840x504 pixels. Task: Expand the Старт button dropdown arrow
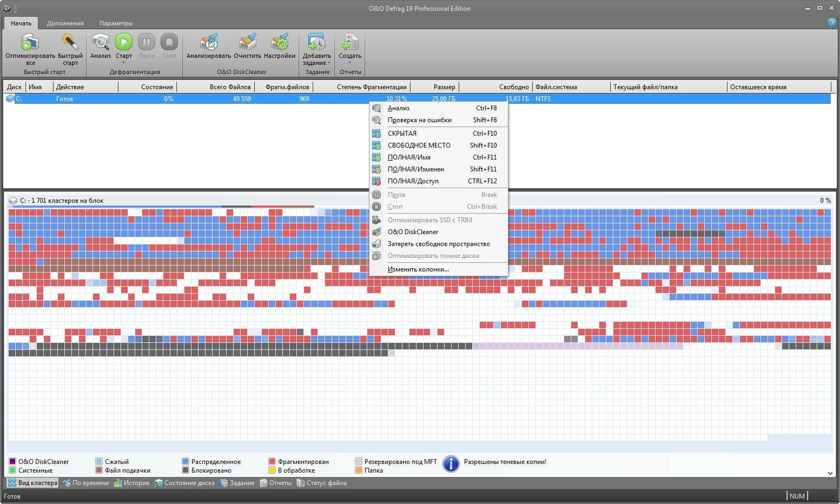pyautogui.click(x=124, y=63)
